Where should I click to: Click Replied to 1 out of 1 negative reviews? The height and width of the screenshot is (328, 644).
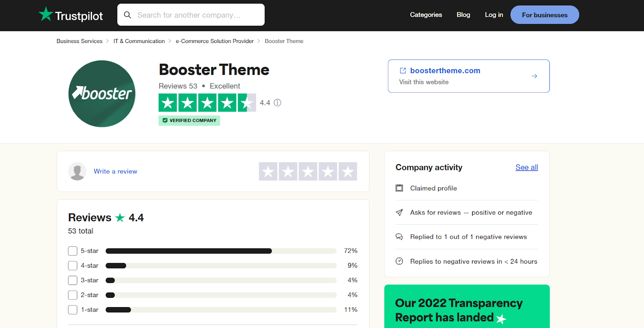point(469,237)
